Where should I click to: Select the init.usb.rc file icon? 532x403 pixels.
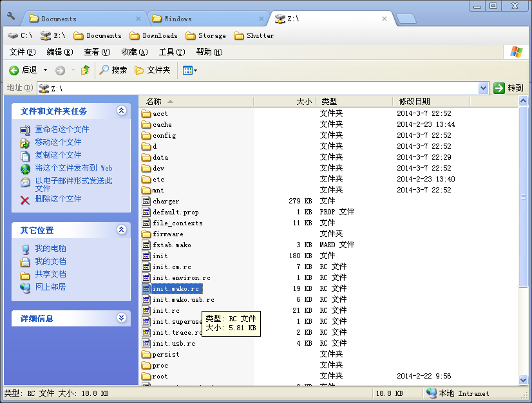point(146,343)
